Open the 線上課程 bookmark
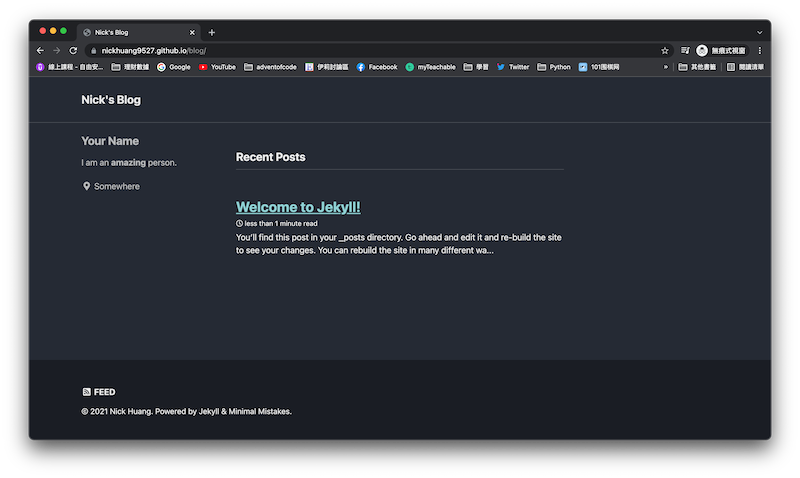The height and width of the screenshot is (478, 800). (x=69, y=67)
